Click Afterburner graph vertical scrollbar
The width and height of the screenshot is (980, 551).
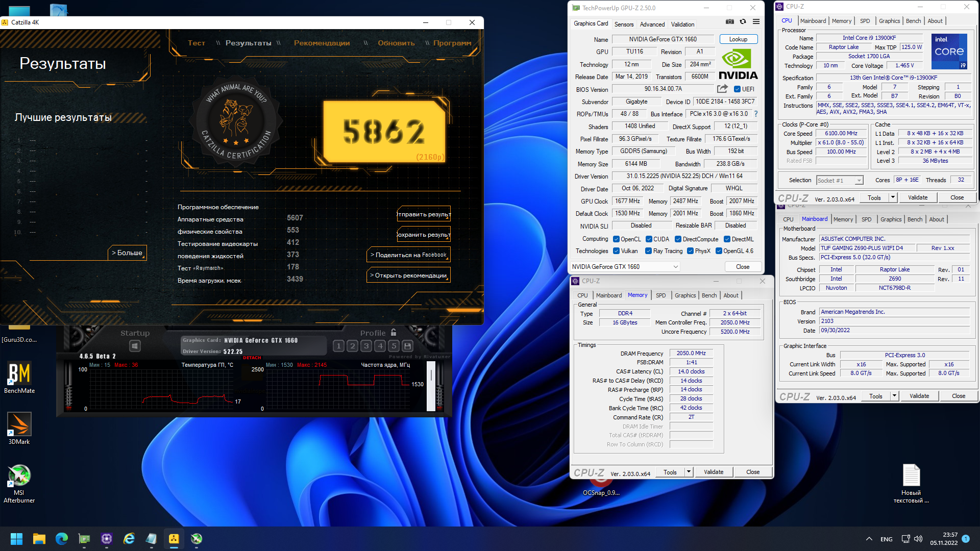[431, 386]
